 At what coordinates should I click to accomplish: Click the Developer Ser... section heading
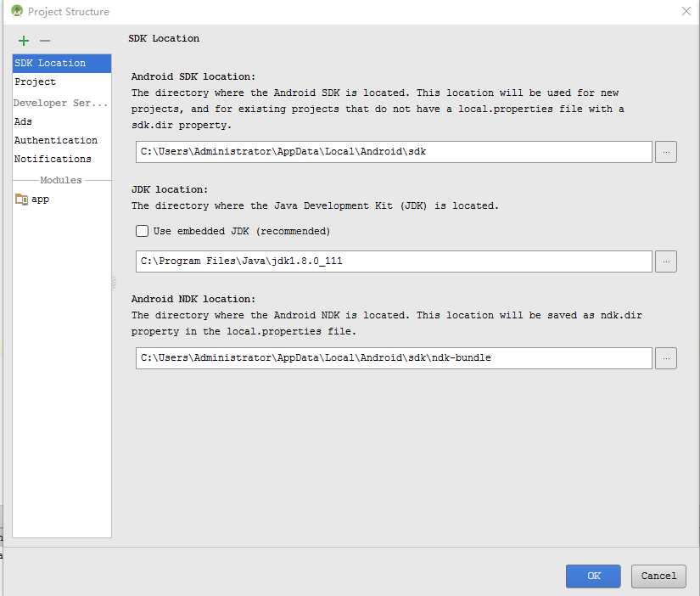[60, 103]
